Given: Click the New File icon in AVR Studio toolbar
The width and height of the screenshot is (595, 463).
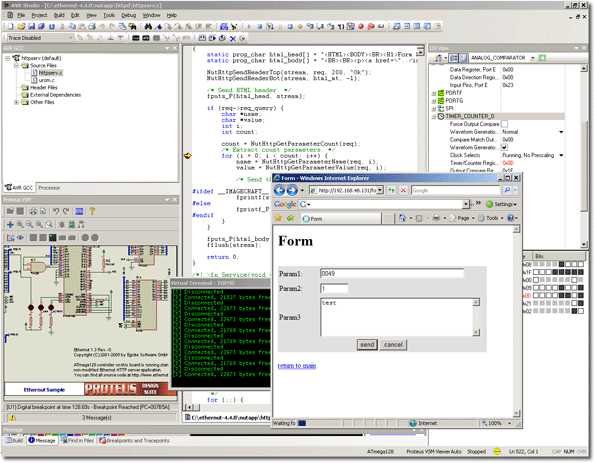Looking at the screenshot, I should [x=11, y=26].
